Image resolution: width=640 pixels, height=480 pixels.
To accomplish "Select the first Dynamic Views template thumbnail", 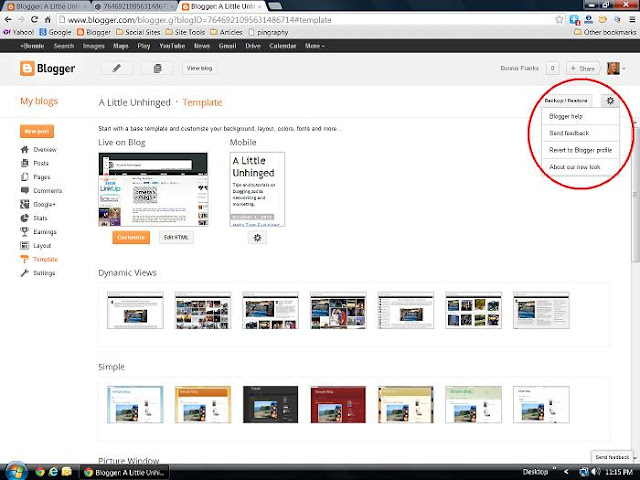I will click(x=135, y=310).
